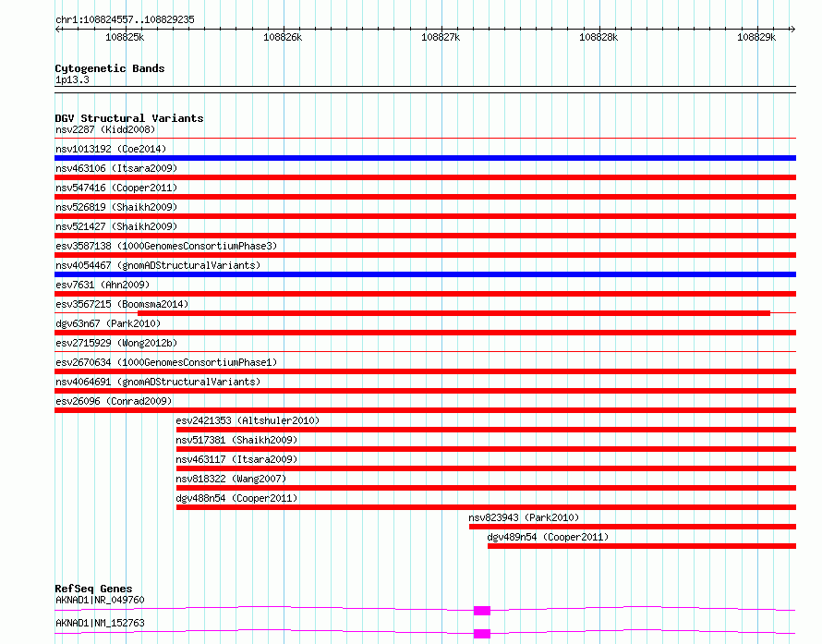Screen dimensions: 822x644
Task: Click the red bar under nsv818322 (Wang2007)
Action: pos(487,488)
